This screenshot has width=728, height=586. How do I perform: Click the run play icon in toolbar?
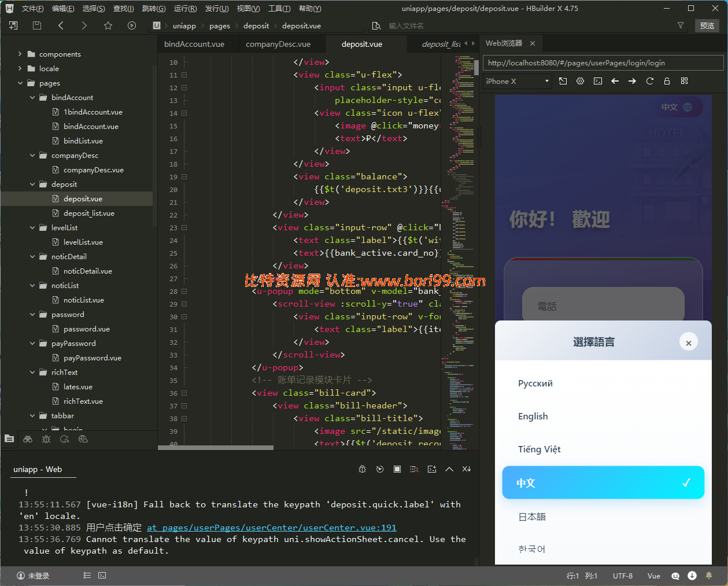[x=132, y=25]
